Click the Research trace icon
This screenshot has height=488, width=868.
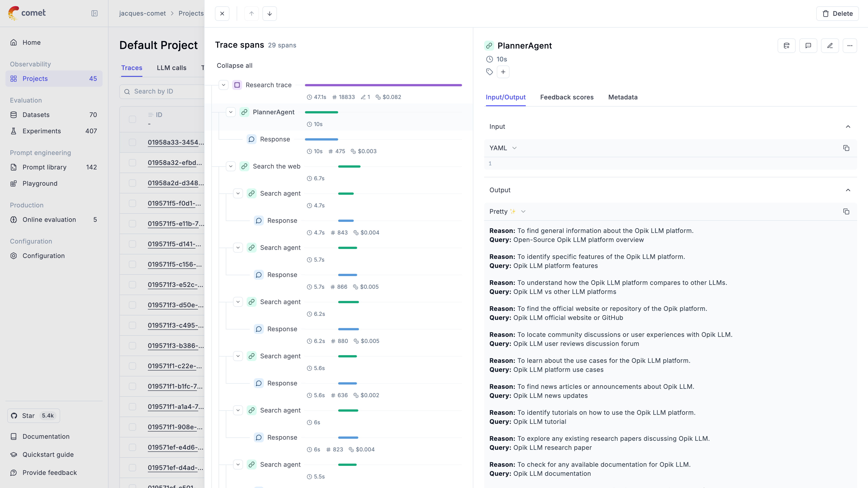[237, 85]
